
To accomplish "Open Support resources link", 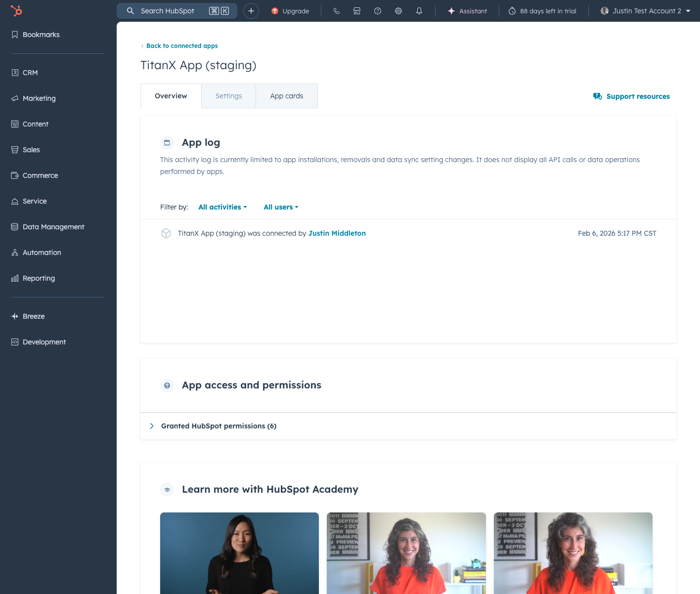I will click(631, 96).
